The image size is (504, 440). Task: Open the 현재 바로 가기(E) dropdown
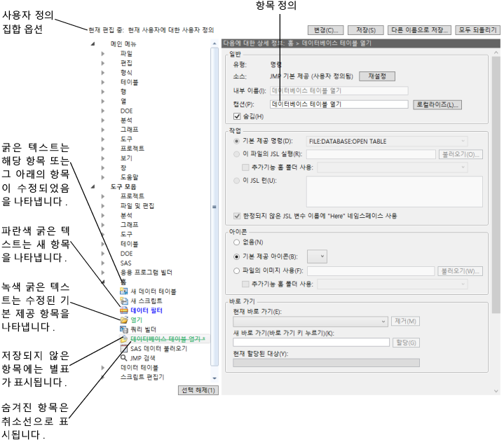(x=310, y=321)
